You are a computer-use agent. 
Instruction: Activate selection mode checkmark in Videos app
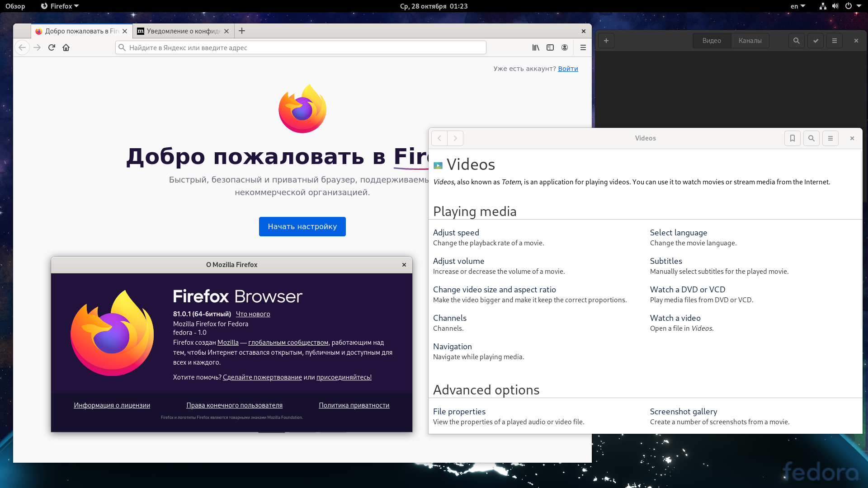pyautogui.click(x=816, y=41)
